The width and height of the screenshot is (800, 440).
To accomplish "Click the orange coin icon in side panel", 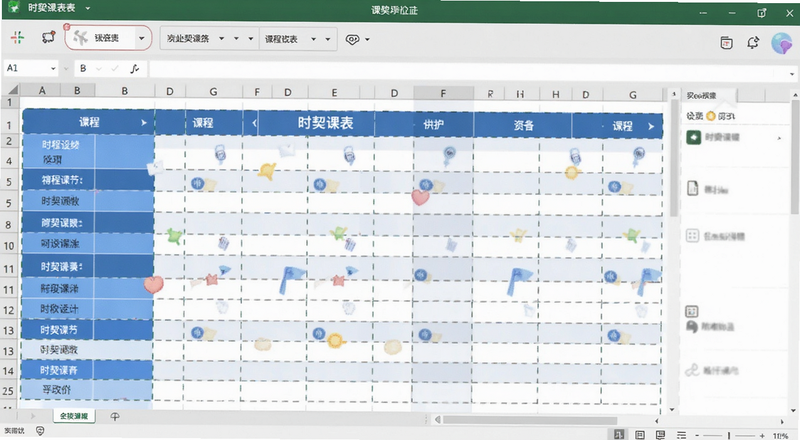I will coord(711,116).
